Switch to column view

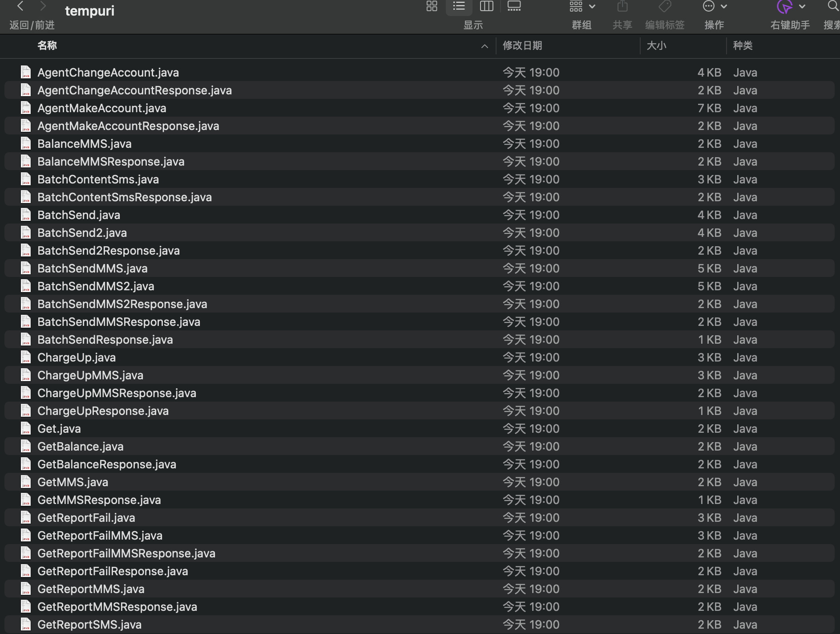coord(486,6)
